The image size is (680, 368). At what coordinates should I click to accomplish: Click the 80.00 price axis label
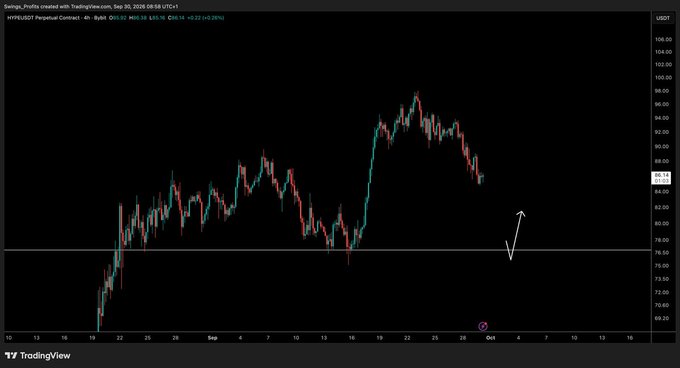(x=662, y=224)
